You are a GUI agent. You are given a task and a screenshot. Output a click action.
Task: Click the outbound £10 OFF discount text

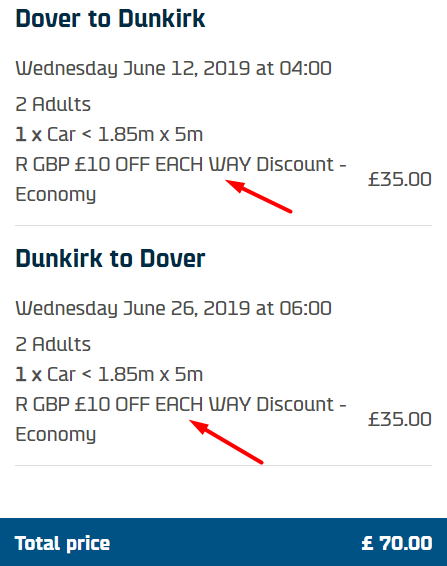click(x=181, y=165)
